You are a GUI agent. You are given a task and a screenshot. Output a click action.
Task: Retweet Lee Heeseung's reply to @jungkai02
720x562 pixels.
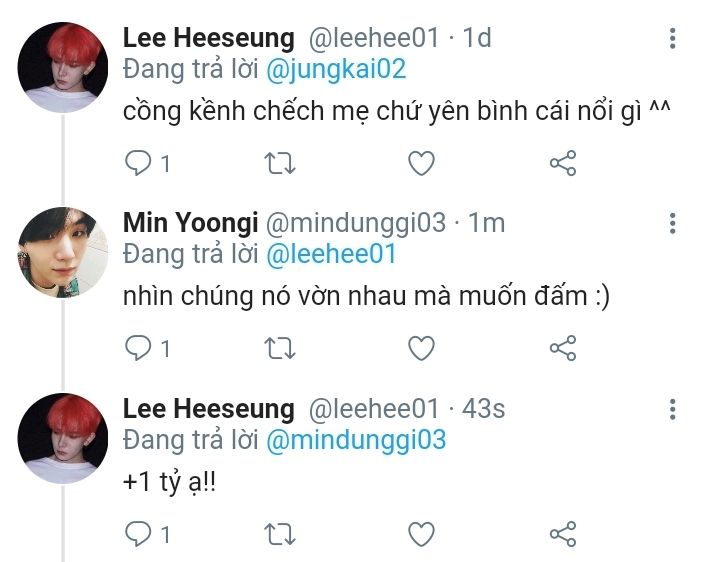(x=280, y=163)
